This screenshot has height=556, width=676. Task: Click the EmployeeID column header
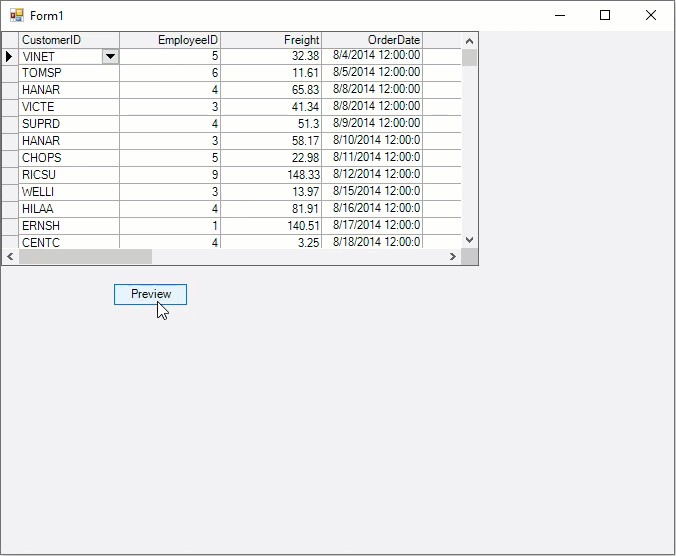[170, 40]
